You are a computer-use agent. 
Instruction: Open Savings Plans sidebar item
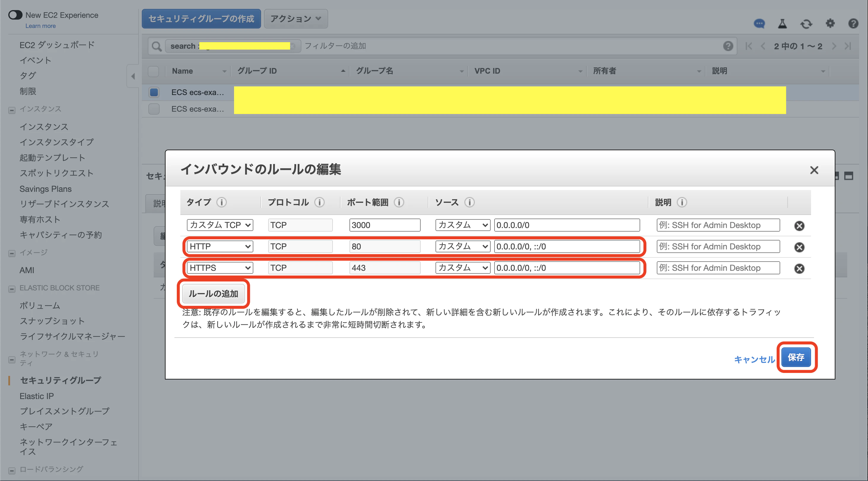click(x=45, y=189)
